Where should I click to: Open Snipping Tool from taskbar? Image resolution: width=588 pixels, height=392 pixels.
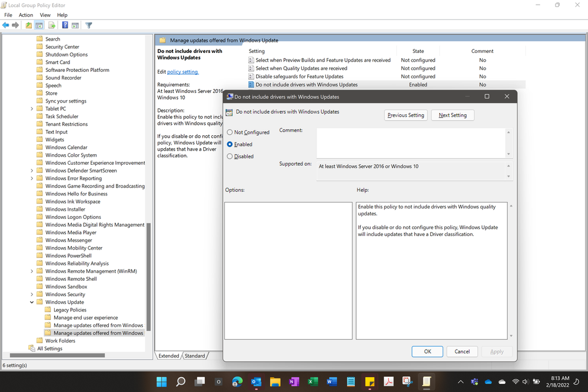pyautogui.click(x=407, y=381)
